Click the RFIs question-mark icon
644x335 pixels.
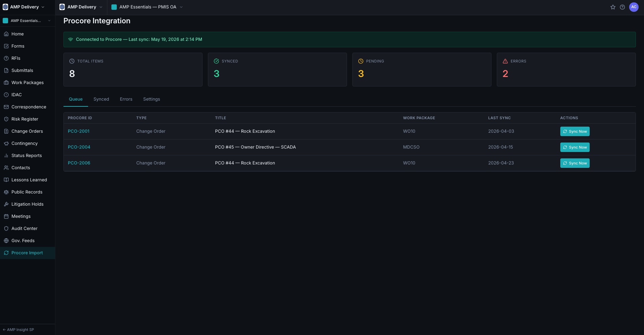(6, 58)
